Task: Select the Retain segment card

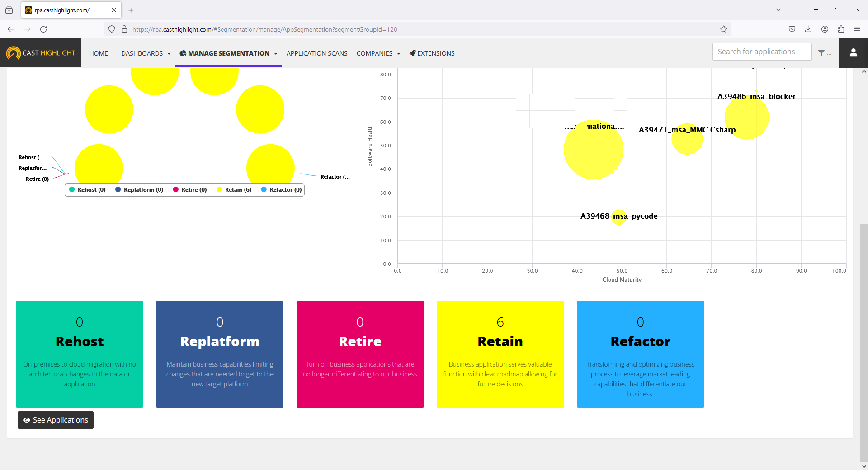Action: (x=500, y=354)
